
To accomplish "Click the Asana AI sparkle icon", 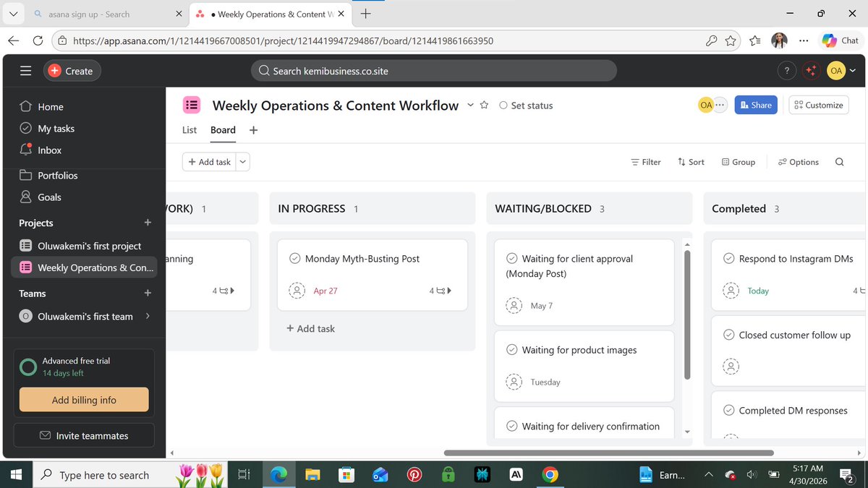I will 811,70.
